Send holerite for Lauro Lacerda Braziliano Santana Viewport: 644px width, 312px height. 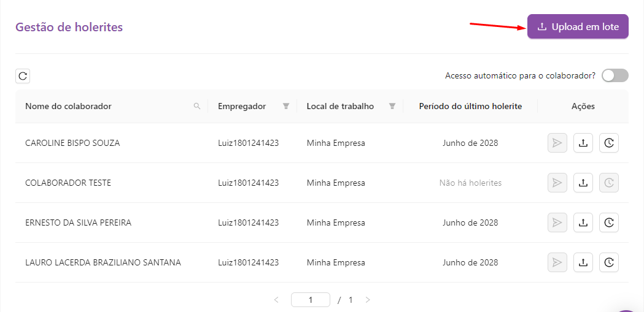coord(557,262)
